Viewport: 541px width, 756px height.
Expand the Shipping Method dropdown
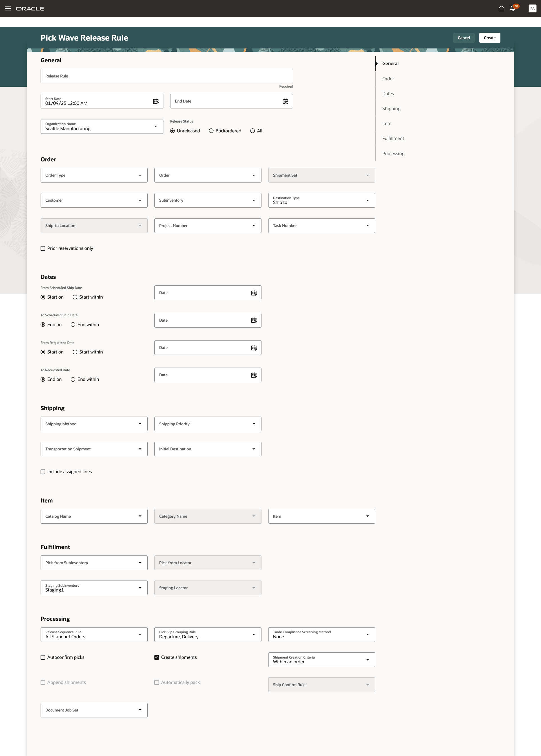140,424
